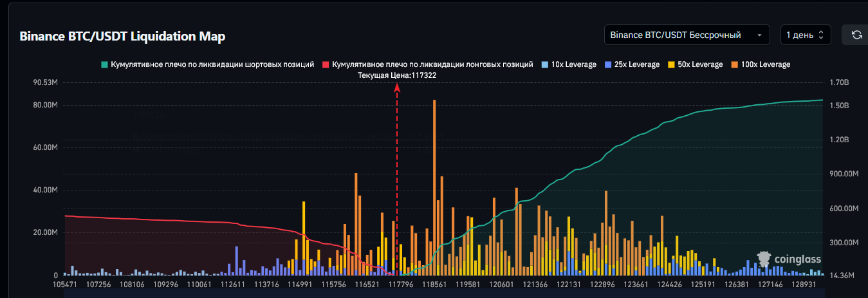The height and width of the screenshot is (298, 868).
Task: Click the 1.20B right axis value
Action: coord(839,140)
